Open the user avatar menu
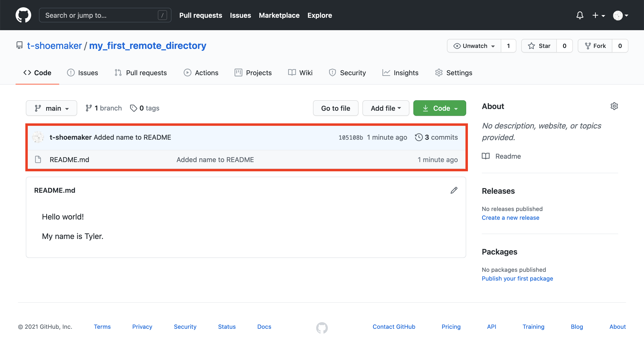644x347 pixels. coord(620,15)
